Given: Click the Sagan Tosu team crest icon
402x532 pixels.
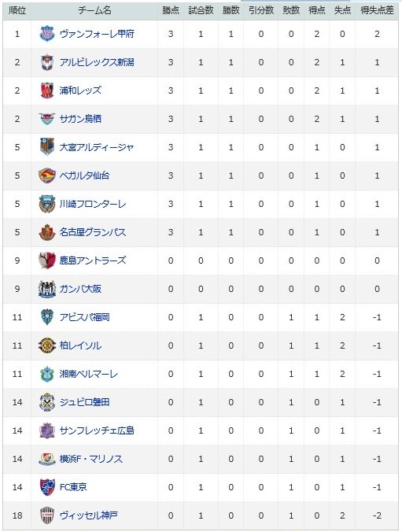Looking at the screenshot, I should [47, 119].
